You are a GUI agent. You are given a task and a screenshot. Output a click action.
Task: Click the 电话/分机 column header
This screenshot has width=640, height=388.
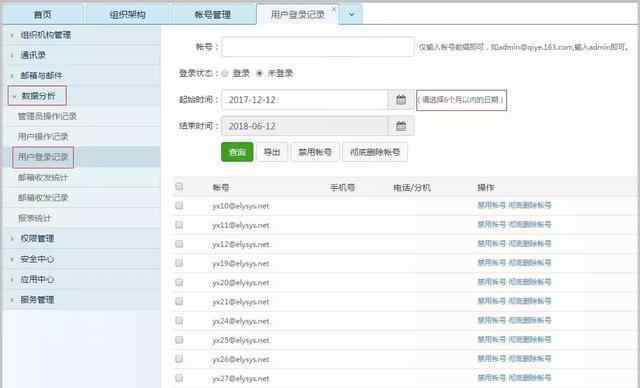(x=412, y=188)
